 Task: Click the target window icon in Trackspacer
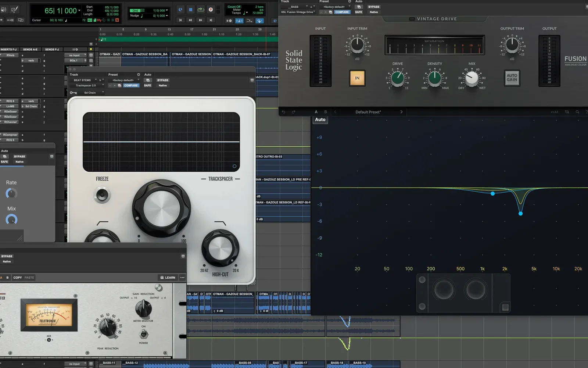pyautogui.click(x=252, y=80)
